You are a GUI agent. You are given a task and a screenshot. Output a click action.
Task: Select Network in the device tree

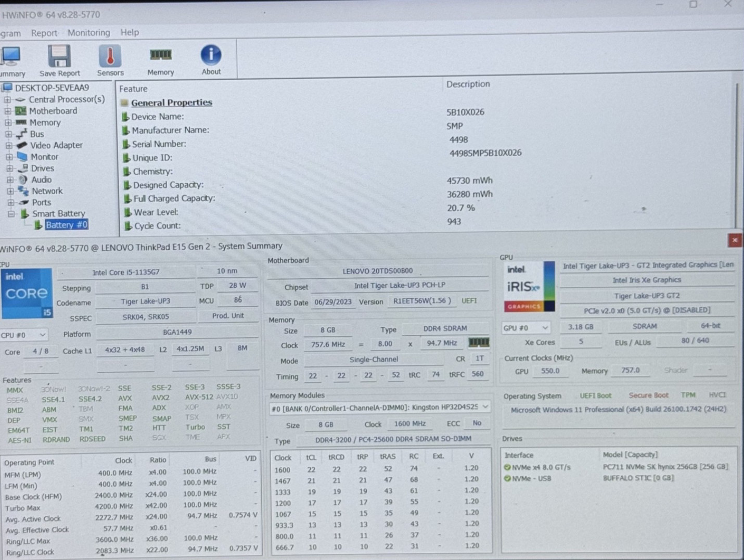pyautogui.click(x=47, y=191)
